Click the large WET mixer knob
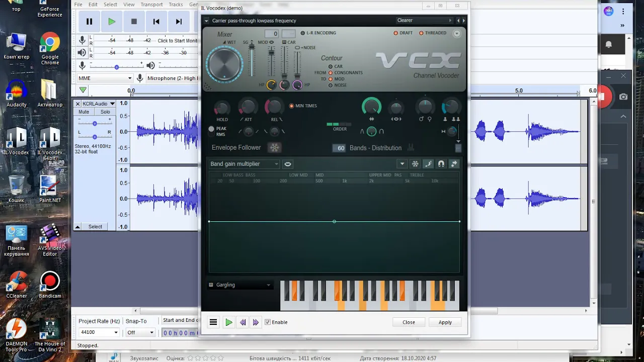Viewport: 644px width, 362px height. tap(224, 64)
